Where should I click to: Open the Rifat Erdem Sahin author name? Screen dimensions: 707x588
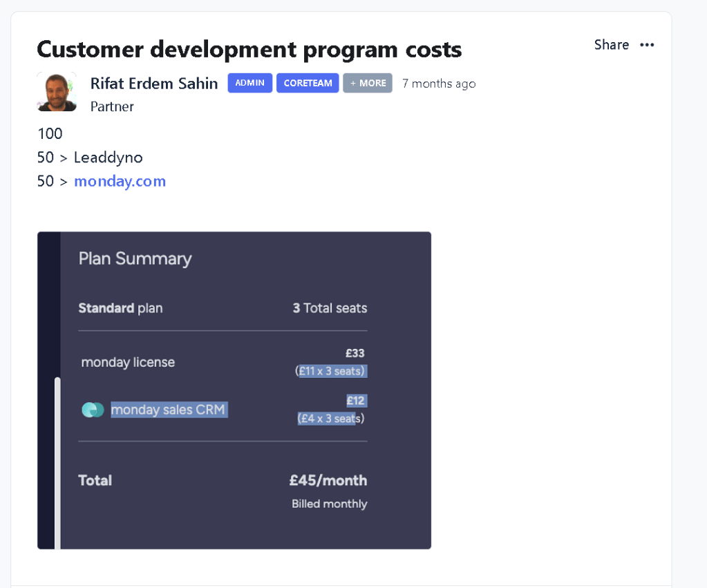[x=153, y=84]
